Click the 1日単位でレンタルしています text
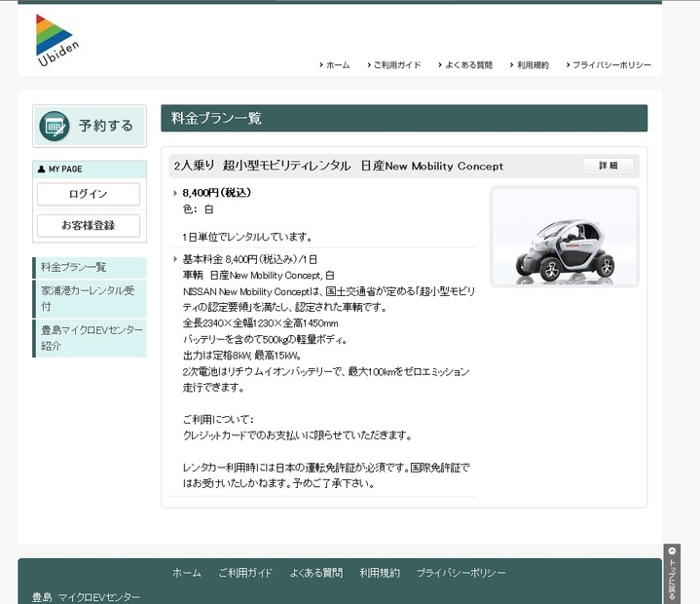Screen dimensions: 700x604 pos(247,237)
